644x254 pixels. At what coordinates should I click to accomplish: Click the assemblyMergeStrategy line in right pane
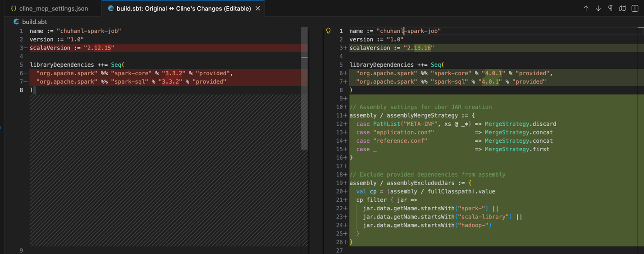tap(412, 115)
